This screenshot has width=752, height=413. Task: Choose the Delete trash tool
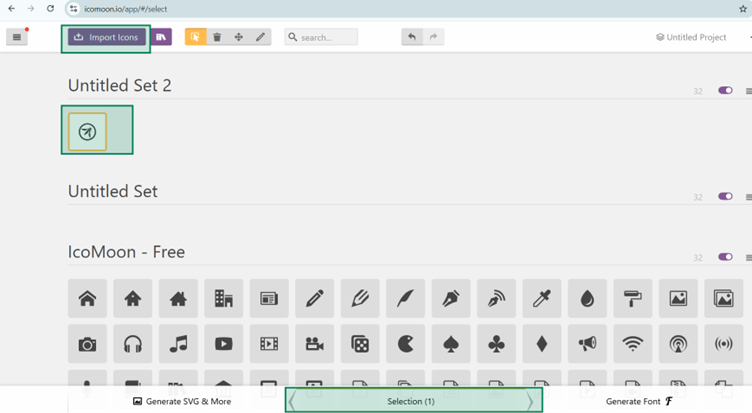(217, 37)
